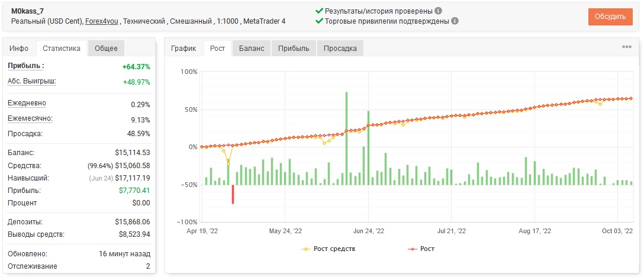The height and width of the screenshot is (277, 644).
Task: Toggle Рост series in chart legend
Action: point(421,249)
